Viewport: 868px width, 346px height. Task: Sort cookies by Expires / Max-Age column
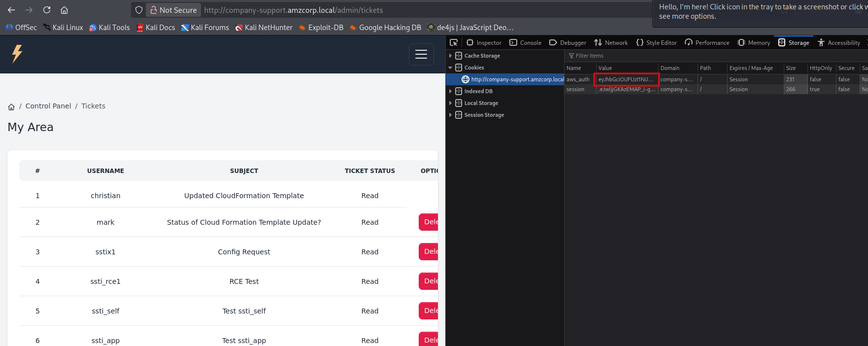point(755,68)
